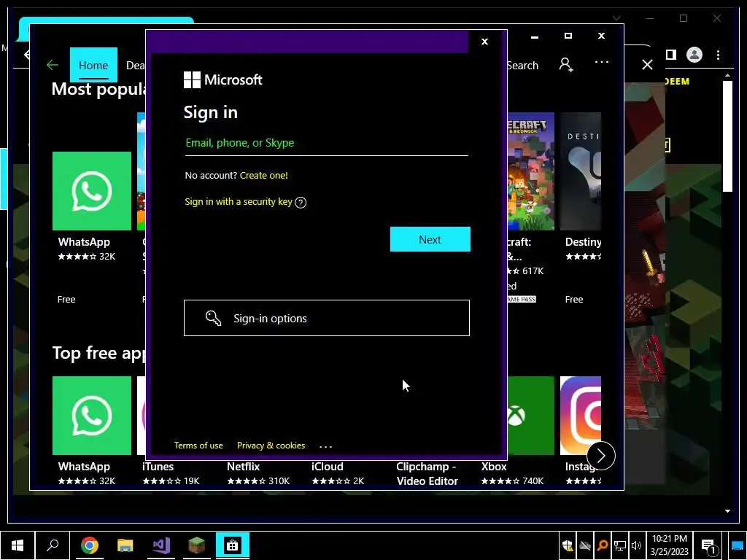
Task: Open Sign-in options
Action: [327, 318]
